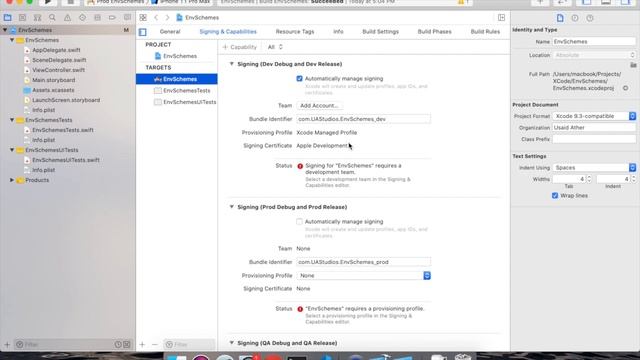Open the Indent Using dropdown
The image size is (640, 360).
(594, 168)
